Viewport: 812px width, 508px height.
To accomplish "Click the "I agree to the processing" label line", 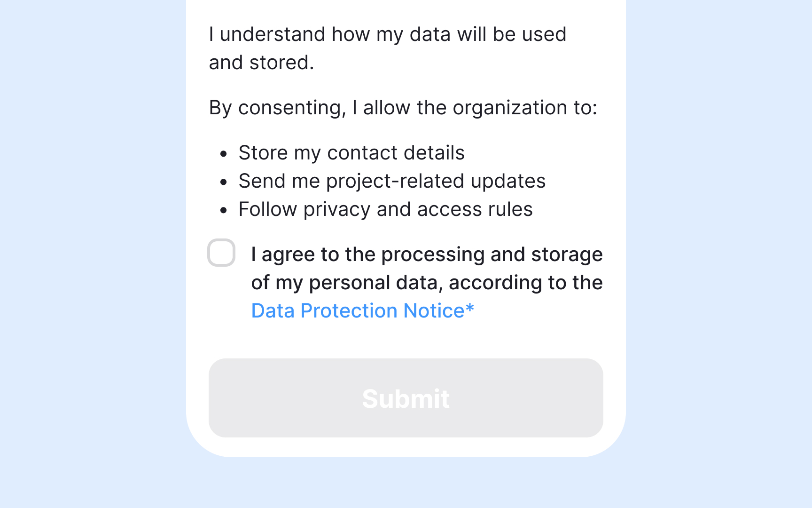I will point(427,254).
